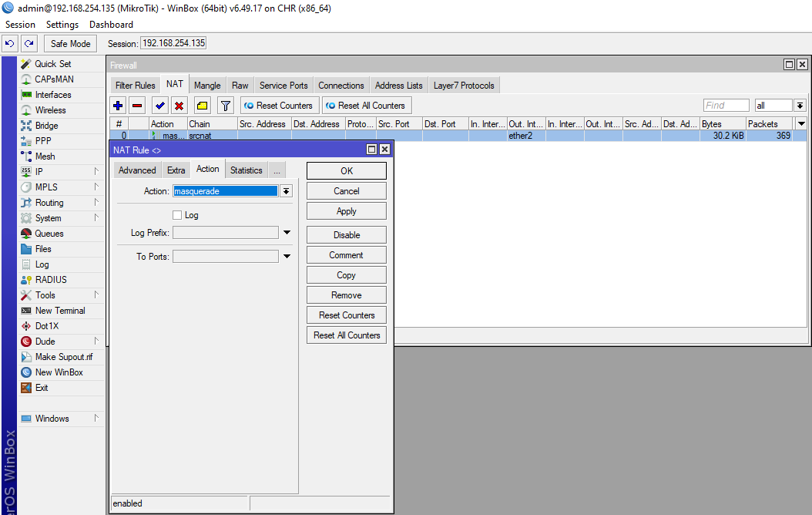Show more tabs with ellipsis tab
812x515 pixels.
pyautogui.click(x=277, y=170)
